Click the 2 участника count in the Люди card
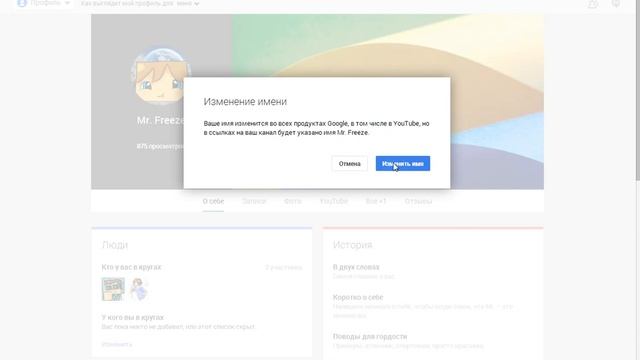This screenshot has width=640, height=360. point(284,268)
